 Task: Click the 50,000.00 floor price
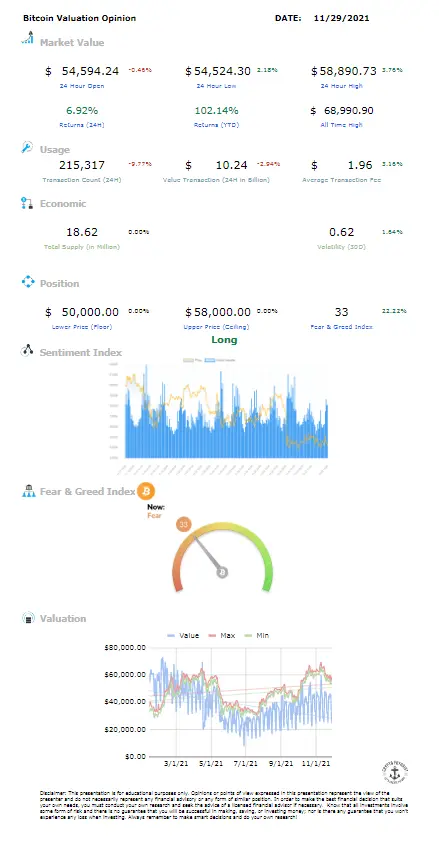pyautogui.click(x=90, y=312)
